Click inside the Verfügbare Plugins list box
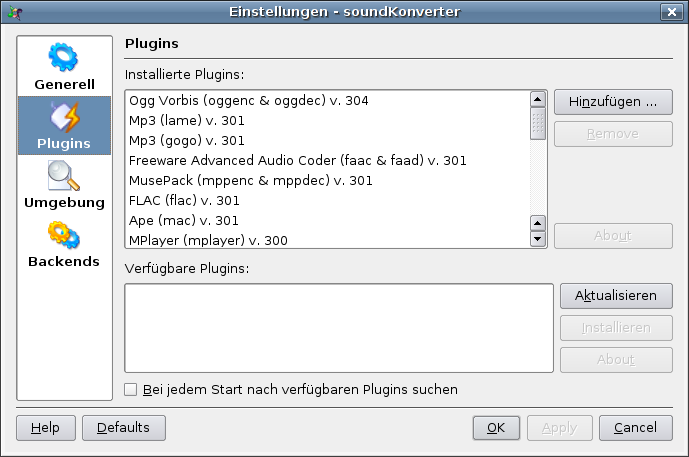 click(x=339, y=328)
